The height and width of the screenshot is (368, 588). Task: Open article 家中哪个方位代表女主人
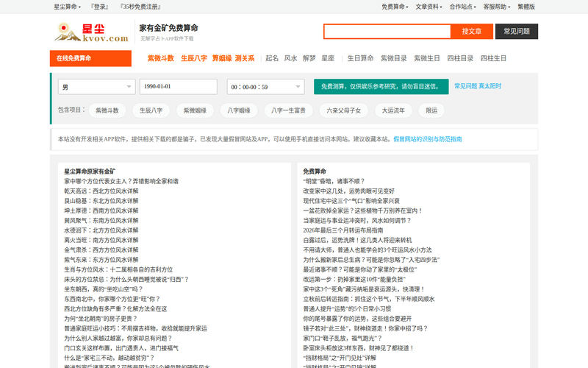point(121,181)
